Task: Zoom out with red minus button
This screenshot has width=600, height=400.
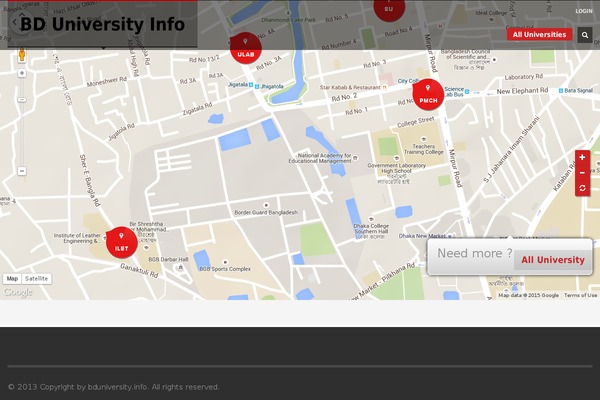Action: click(x=582, y=173)
